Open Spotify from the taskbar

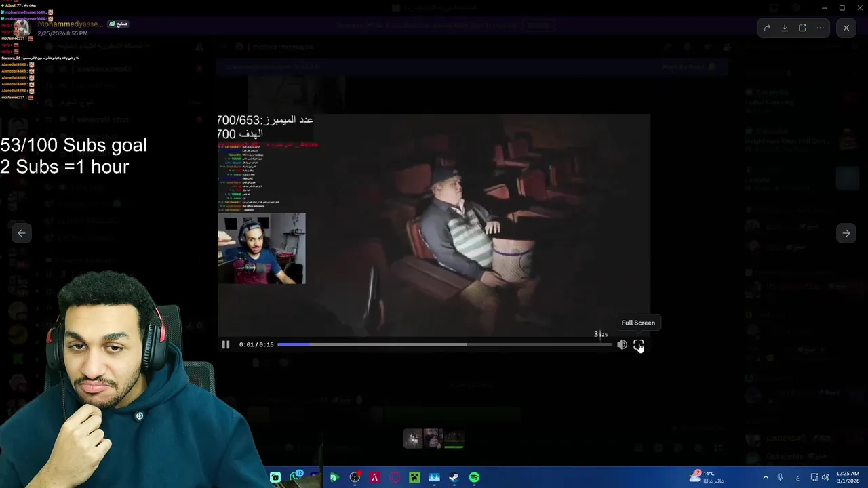tap(474, 477)
